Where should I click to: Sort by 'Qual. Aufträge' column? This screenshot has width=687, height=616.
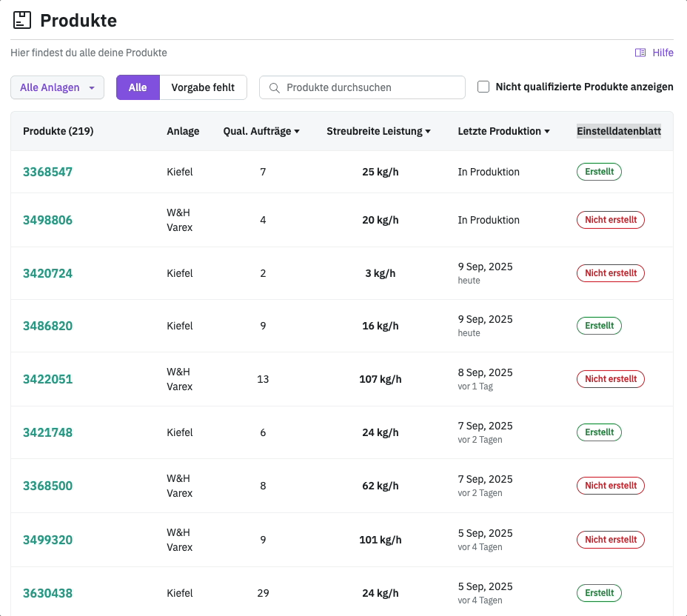(x=261, y=131)
